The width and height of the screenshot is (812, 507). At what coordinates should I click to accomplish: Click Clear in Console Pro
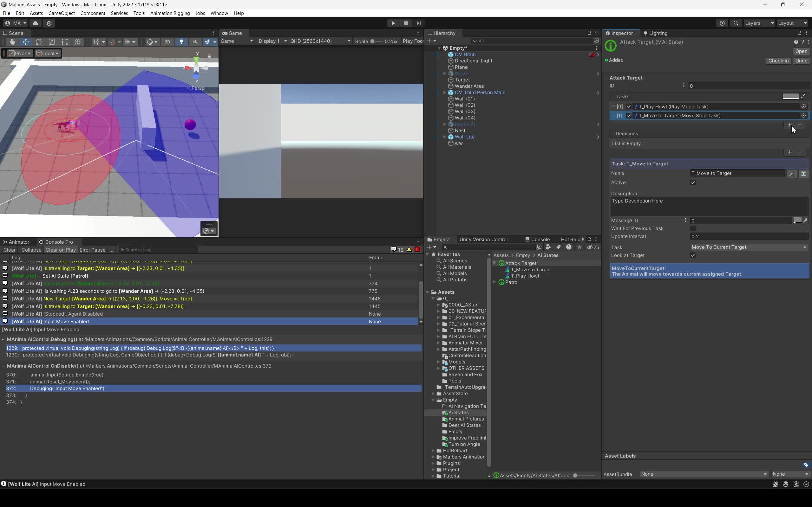10,250
